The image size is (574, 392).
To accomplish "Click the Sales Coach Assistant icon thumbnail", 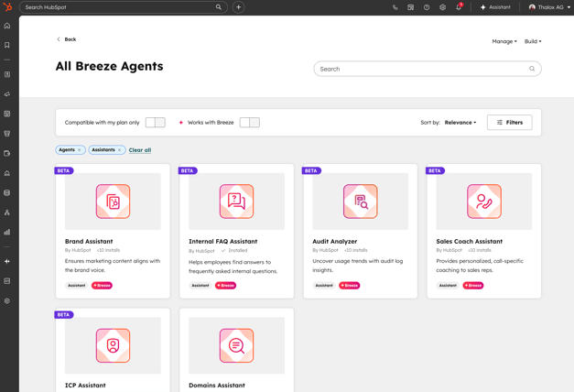I will (484, 201).
